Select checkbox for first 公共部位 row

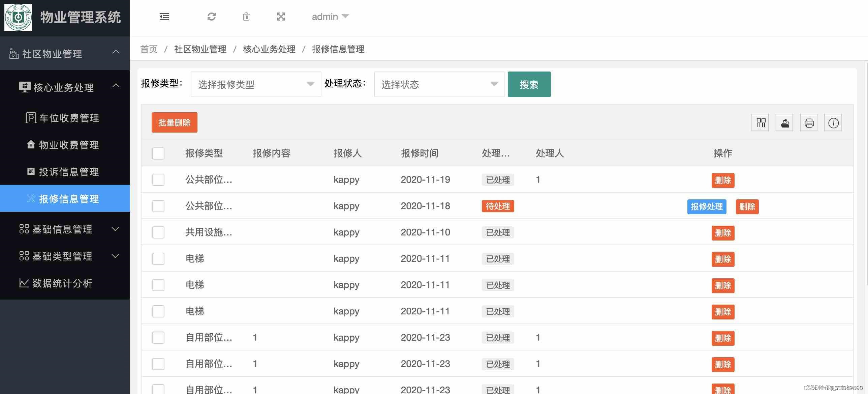coord(158,179)
